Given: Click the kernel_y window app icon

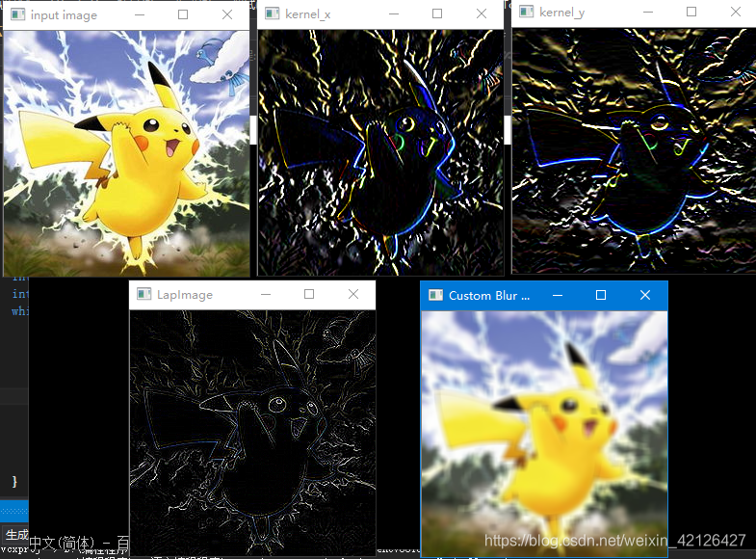Looking at the screenshot, I should pos(527,12).
